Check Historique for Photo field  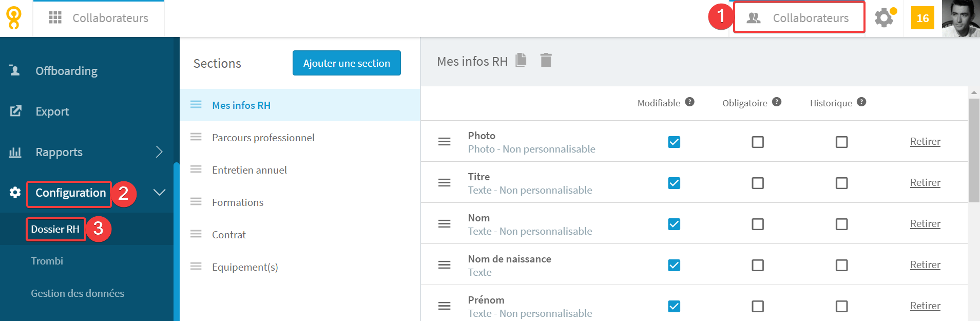pos(841,142)
